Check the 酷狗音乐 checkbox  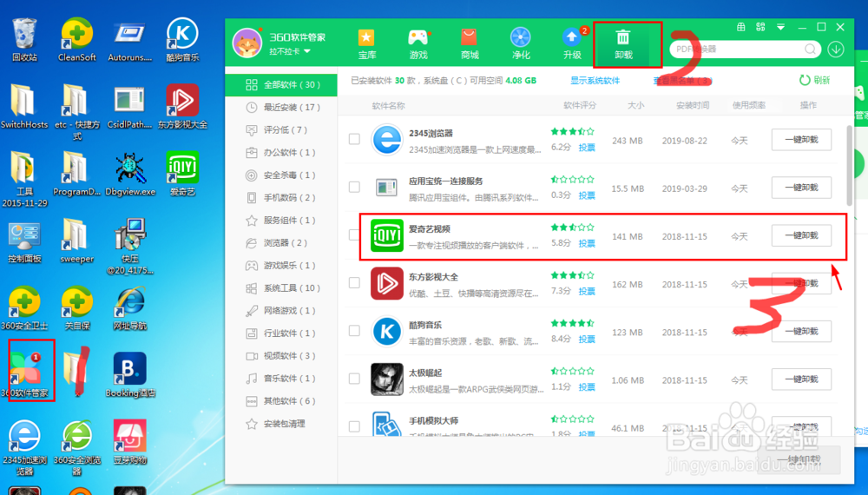tap(354, 331)
